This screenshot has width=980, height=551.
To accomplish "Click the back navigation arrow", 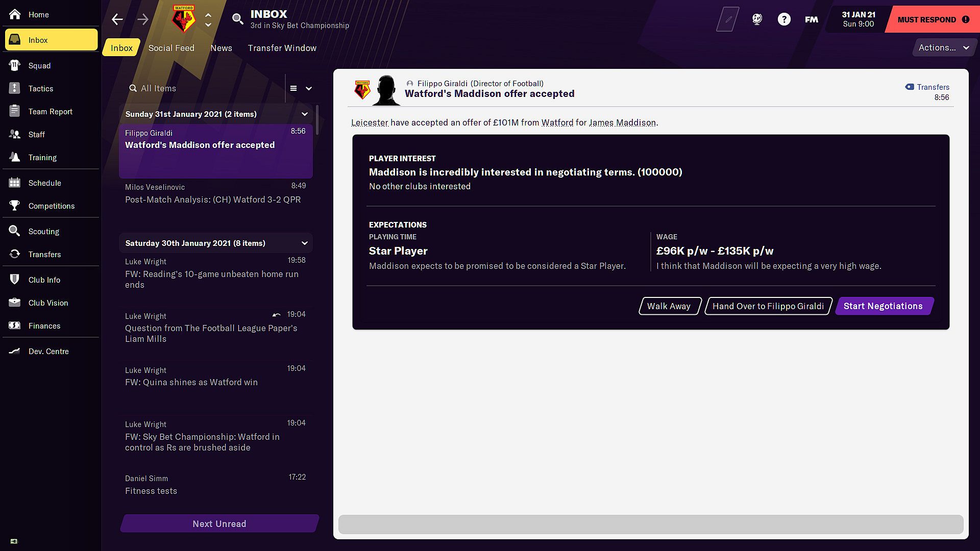I will [117, 19].
